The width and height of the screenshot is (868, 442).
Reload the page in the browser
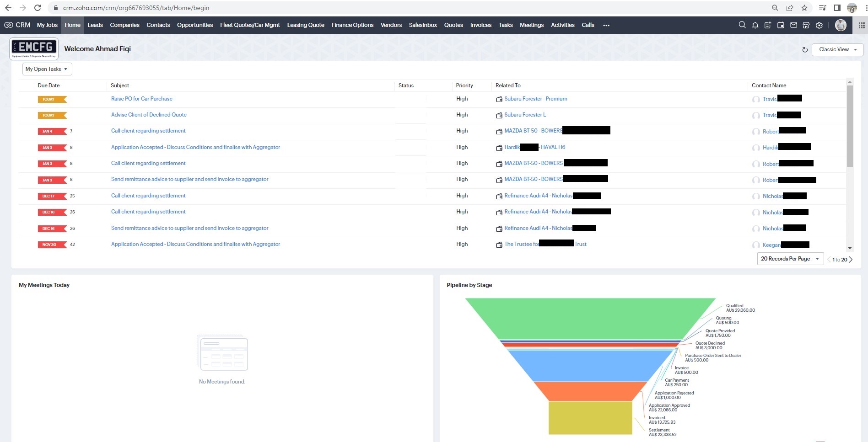(38, 8)
